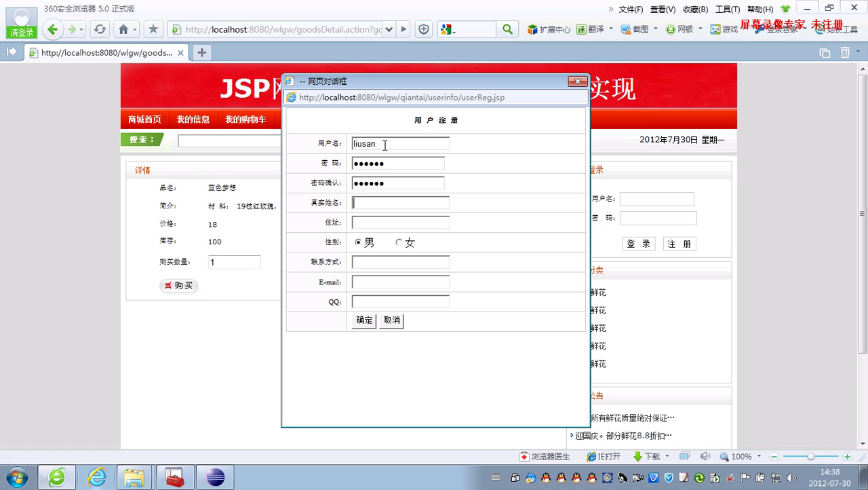868x490 pixels.
Task: Click the zoom in plus button
Action: [x=848, y=457]
